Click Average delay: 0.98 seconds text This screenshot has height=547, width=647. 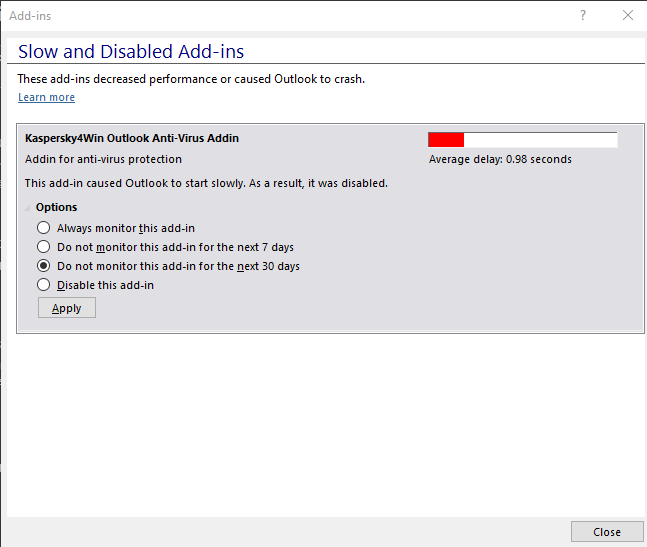[x=500, y=159]
